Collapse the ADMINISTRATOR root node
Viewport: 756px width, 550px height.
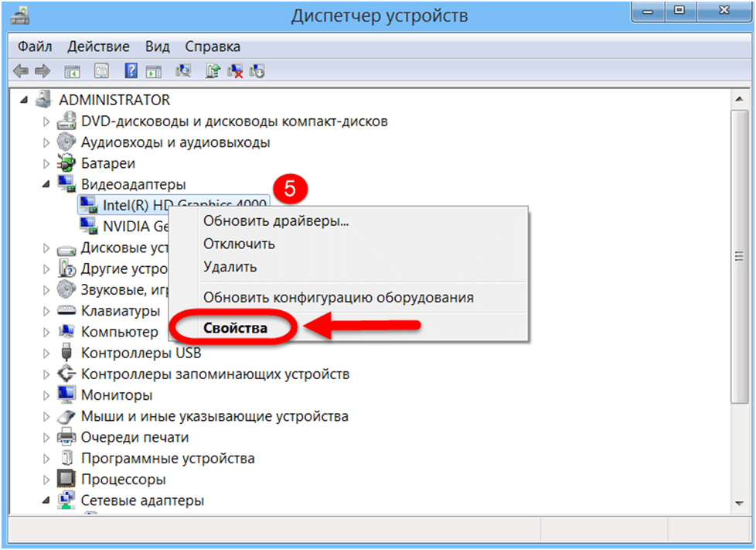point(24,100)
